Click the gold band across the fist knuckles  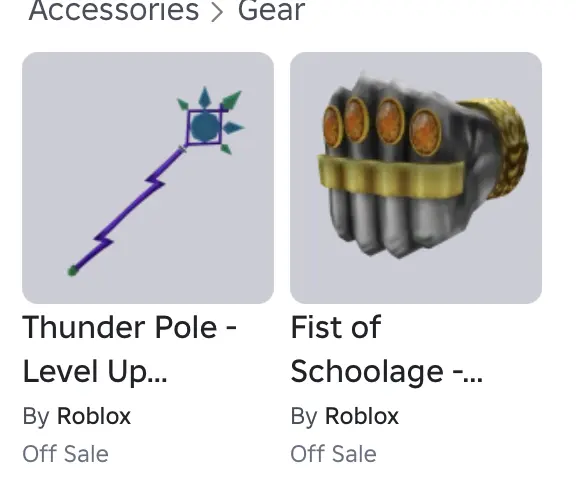389,177
